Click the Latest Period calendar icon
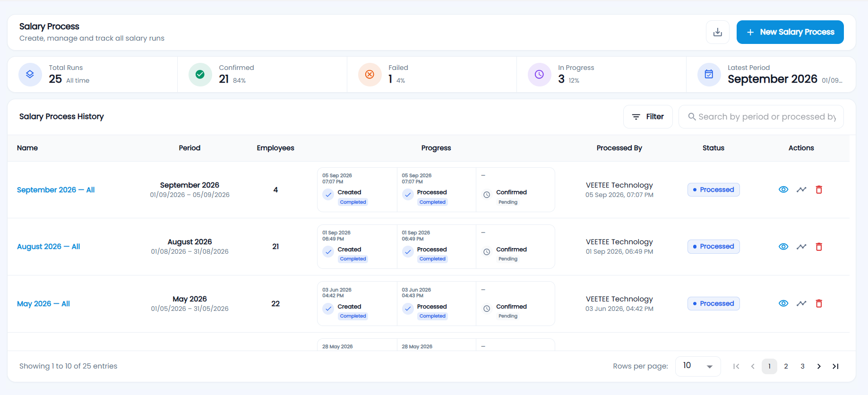Screen dimensions: 868x395 pos(709,75)
